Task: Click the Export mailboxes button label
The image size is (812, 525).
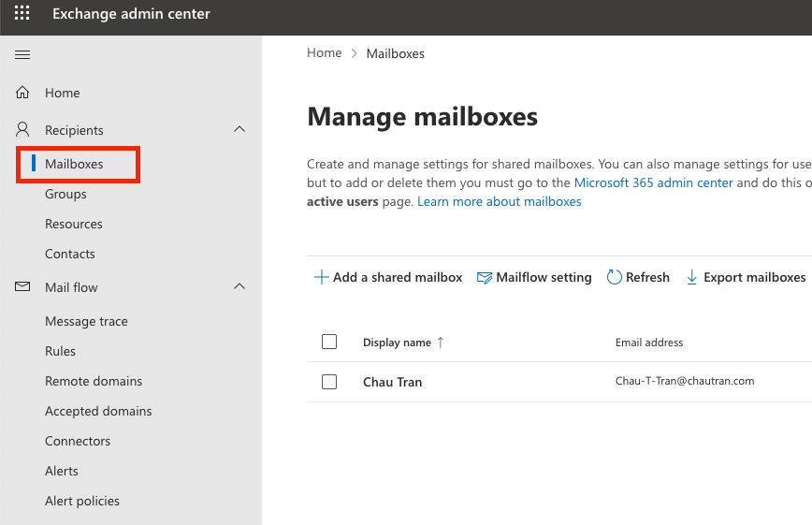Action: point(755,277)
